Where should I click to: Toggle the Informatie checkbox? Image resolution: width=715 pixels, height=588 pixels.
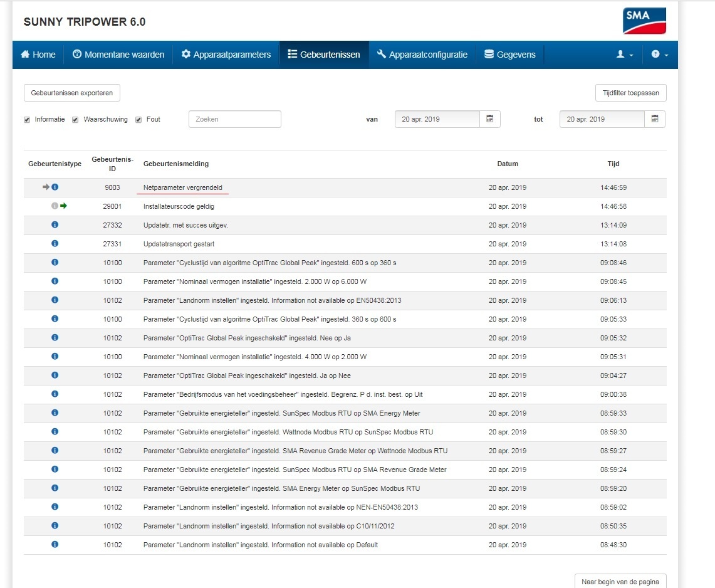27,120
